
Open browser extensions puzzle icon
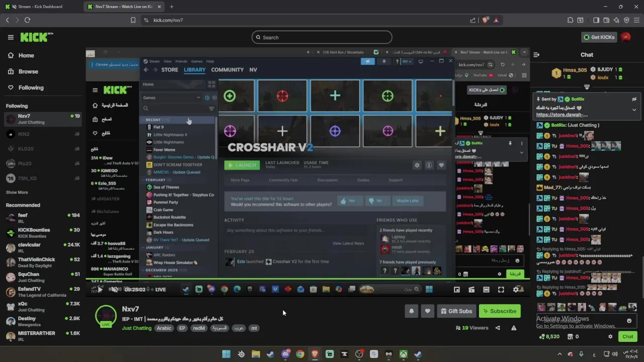(570, 20)
